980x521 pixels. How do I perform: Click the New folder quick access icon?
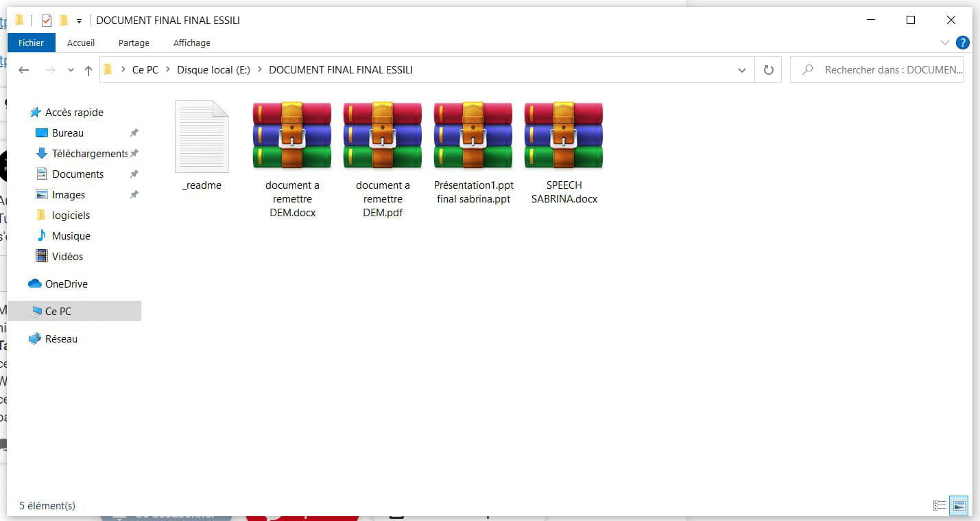click(x=63, y=21)
